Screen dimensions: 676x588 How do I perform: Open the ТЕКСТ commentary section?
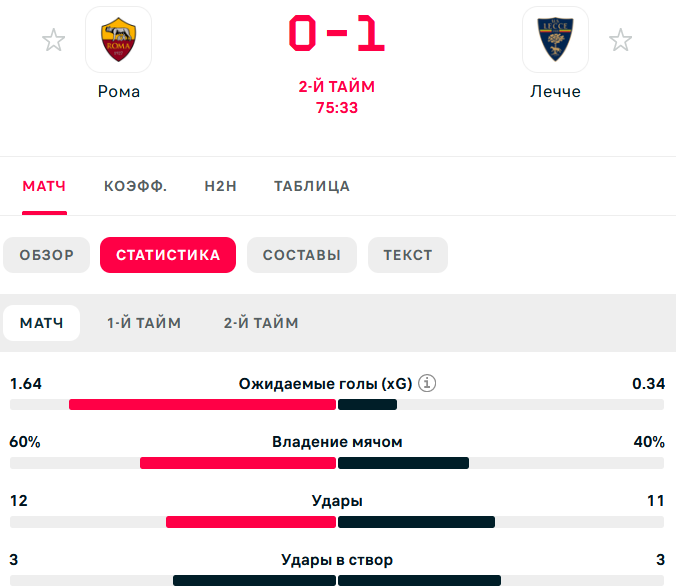tap(408, 255)
